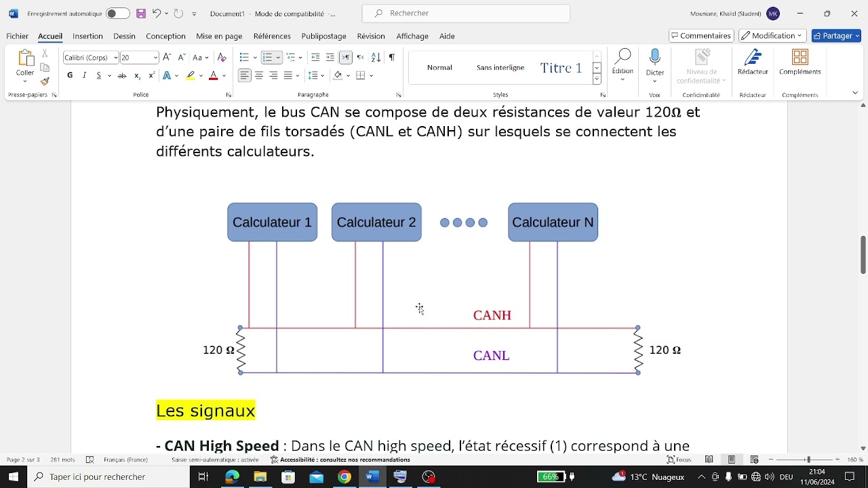Redo the last action
868x488 pixels.
pyautogui.click(x=178, y=14)
